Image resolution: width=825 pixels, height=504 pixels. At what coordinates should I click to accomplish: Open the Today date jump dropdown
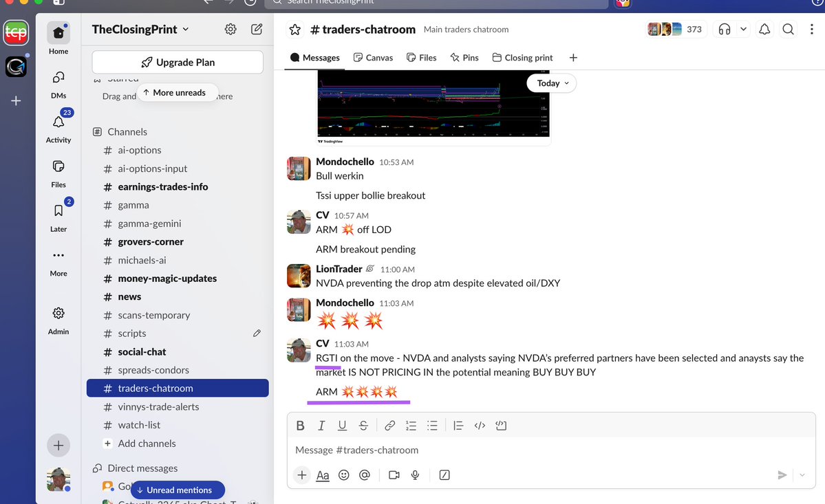pyautogui.click(x=551, y=83)
